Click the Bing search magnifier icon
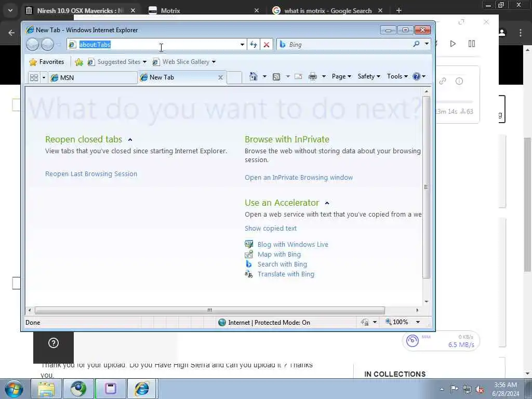 point(416,44)
